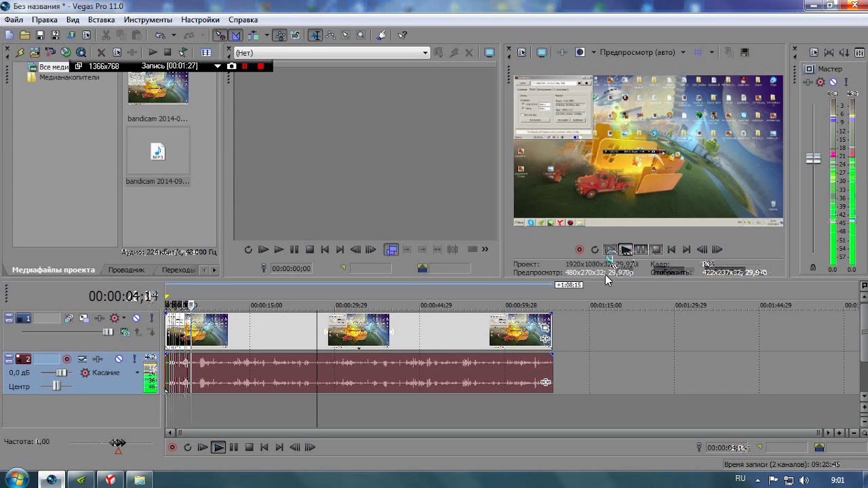Open Bandicam overlay dropdown arrow
This screenshot has height=488, width=868.
tap(218, 66)
